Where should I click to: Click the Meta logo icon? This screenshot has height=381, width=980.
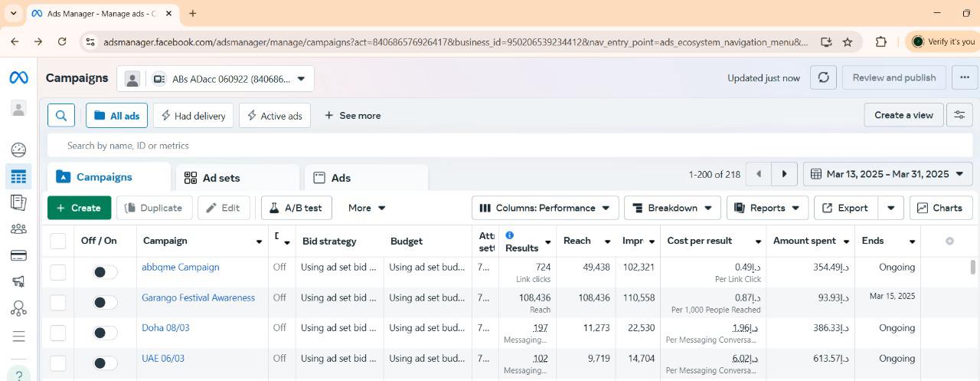pyautogui.click(x=18, y=77)
